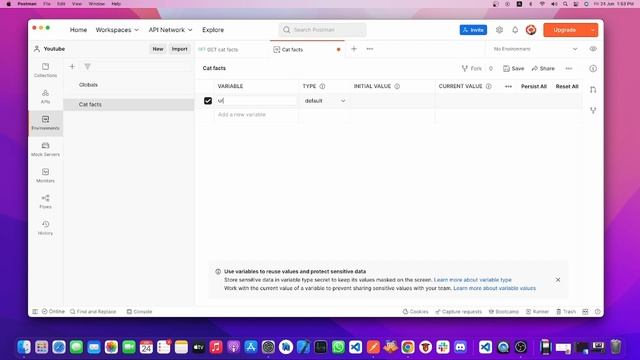This screenshot has width=640, height=360.
Task: Click the Import button
Action: tap(180, 49)
